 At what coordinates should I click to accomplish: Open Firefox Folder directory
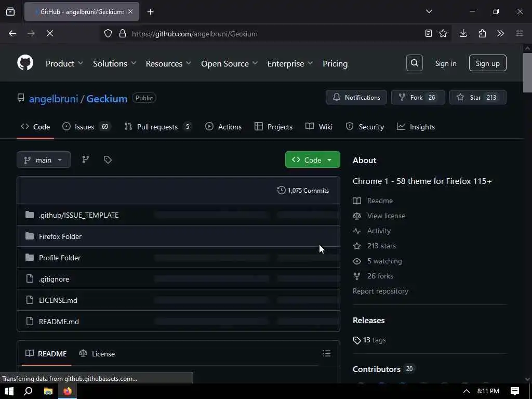click(60, 236)
